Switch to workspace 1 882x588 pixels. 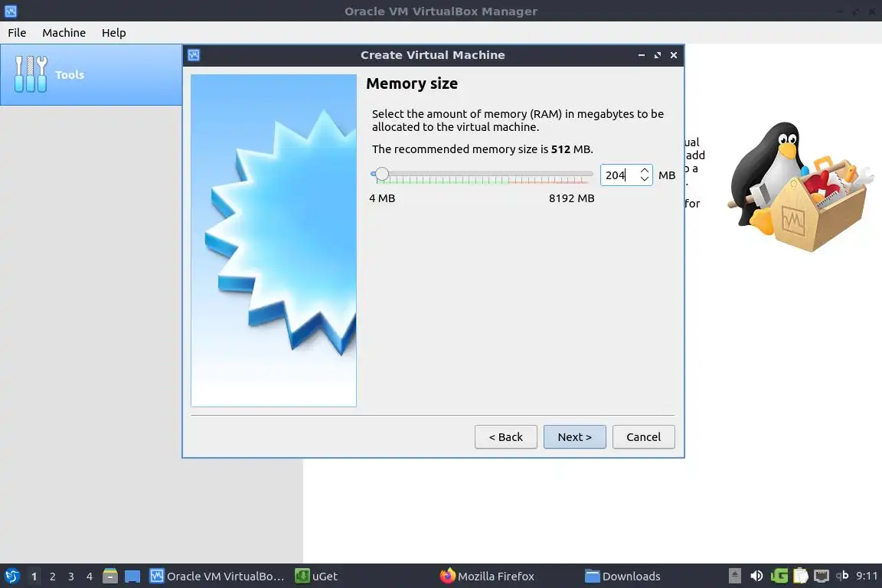click(x=34, y=577)
